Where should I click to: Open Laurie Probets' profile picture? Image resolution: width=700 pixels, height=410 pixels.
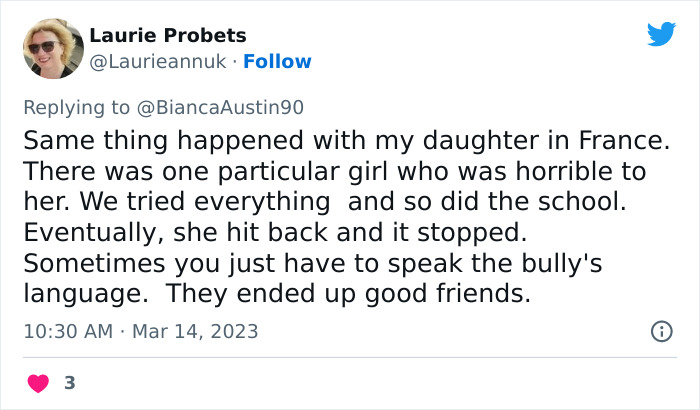[x=51, y=49]
